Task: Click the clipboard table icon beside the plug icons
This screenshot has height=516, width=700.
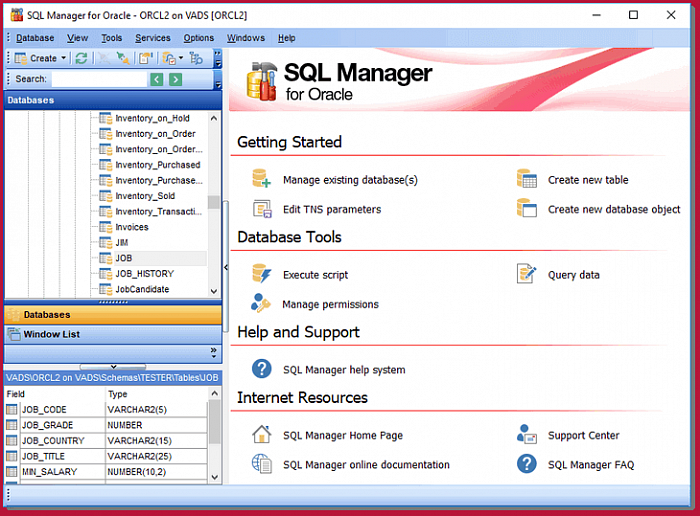Action: coord(146,58)
